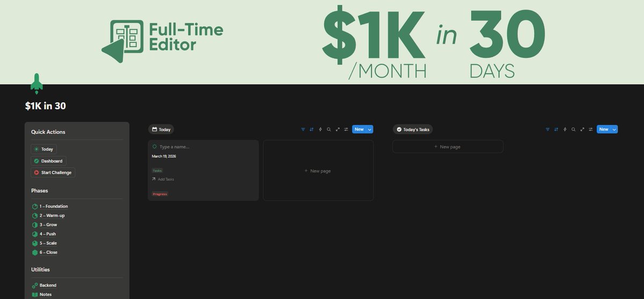Open 4 – Push phase page
Viewport: 644px width, 299px height.
pyautogui.click(x=47, y=234)
